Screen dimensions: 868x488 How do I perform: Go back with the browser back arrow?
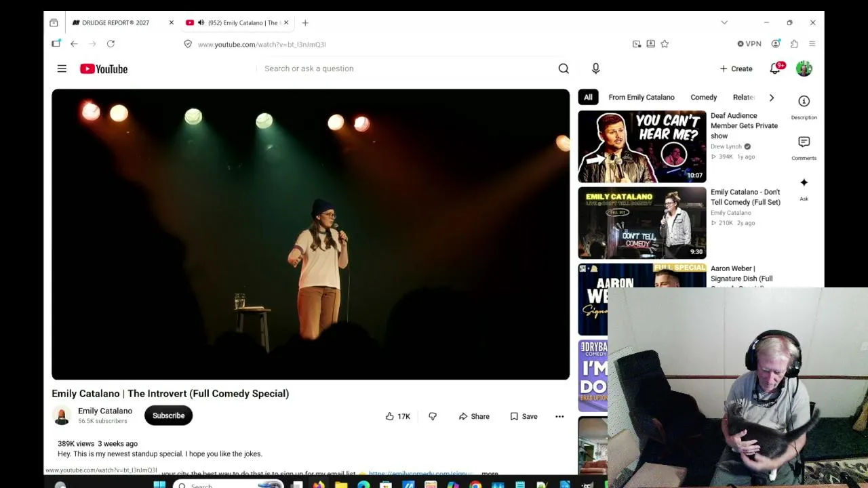74,44
